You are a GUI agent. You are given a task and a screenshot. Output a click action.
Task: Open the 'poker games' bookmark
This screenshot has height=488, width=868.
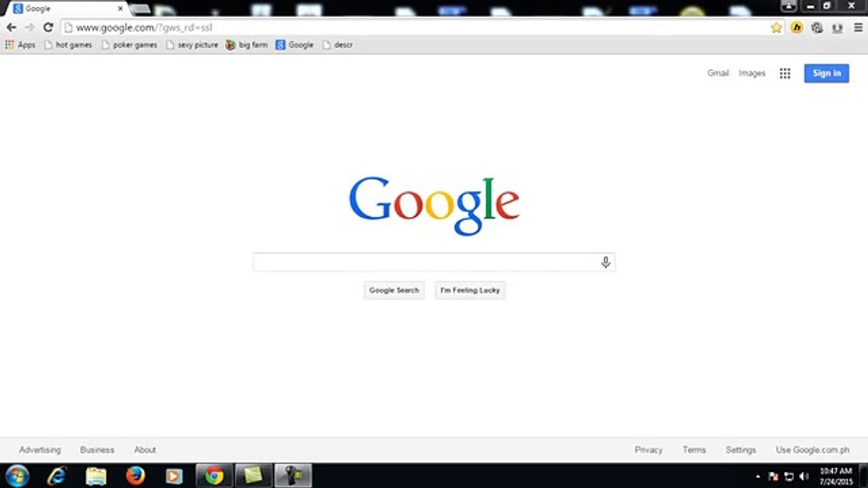(129, 45)
